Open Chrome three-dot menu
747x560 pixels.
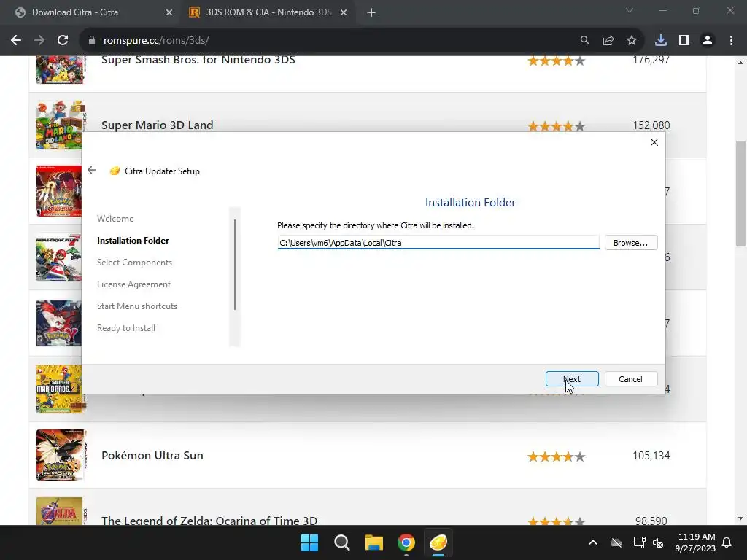(731, 41)
